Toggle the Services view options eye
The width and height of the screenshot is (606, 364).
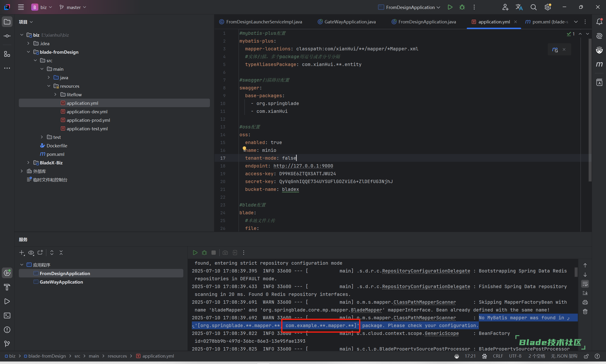(31, 253)
